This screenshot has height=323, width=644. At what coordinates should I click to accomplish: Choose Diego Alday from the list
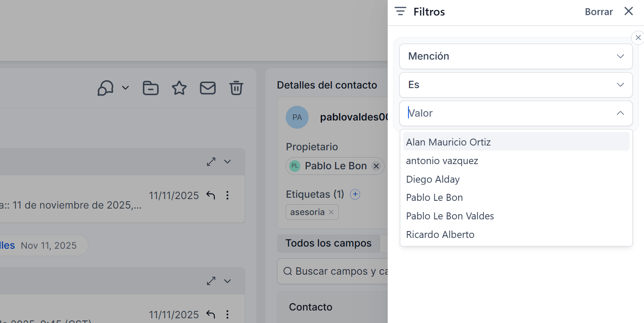pyautogui.click(x=433, y=179)
